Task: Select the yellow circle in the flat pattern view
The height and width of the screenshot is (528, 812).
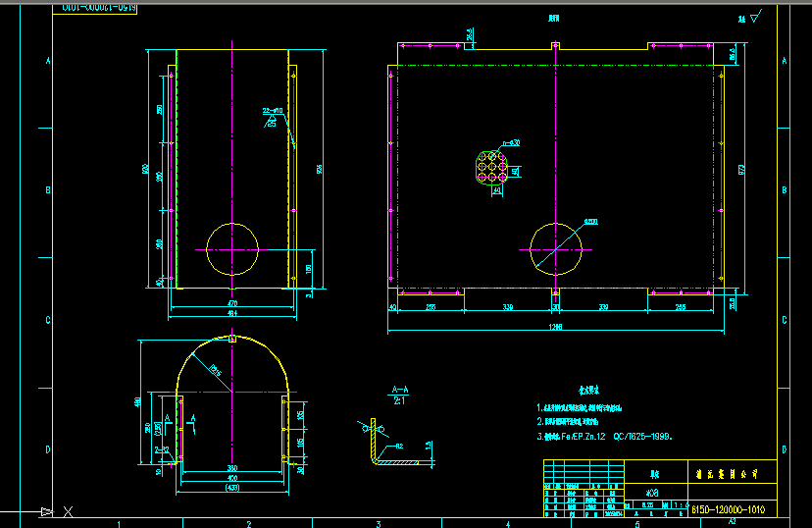Action: point(555,247)
